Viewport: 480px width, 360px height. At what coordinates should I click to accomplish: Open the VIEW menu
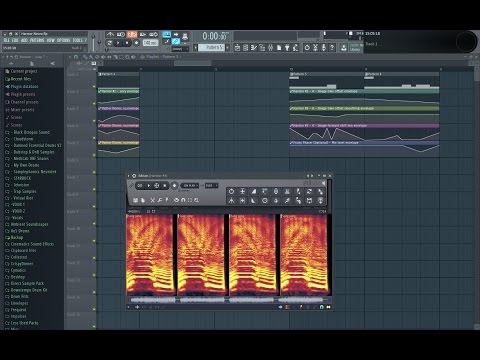pos(51,40)
